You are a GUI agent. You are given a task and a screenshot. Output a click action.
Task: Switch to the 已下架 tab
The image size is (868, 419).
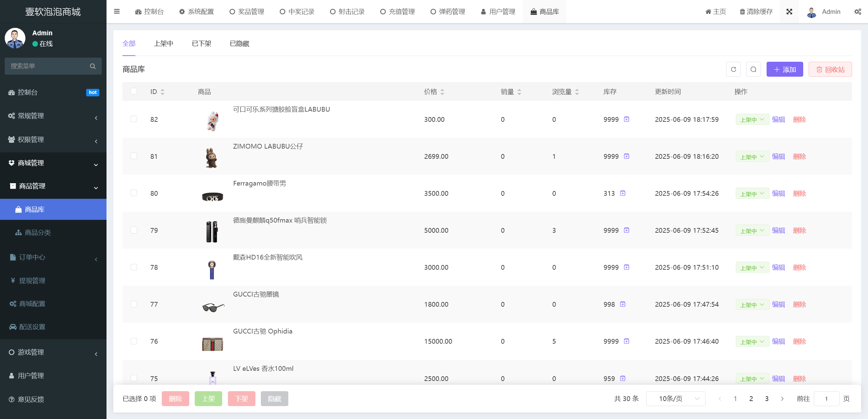pyautogui.click(x=201, y=43)
